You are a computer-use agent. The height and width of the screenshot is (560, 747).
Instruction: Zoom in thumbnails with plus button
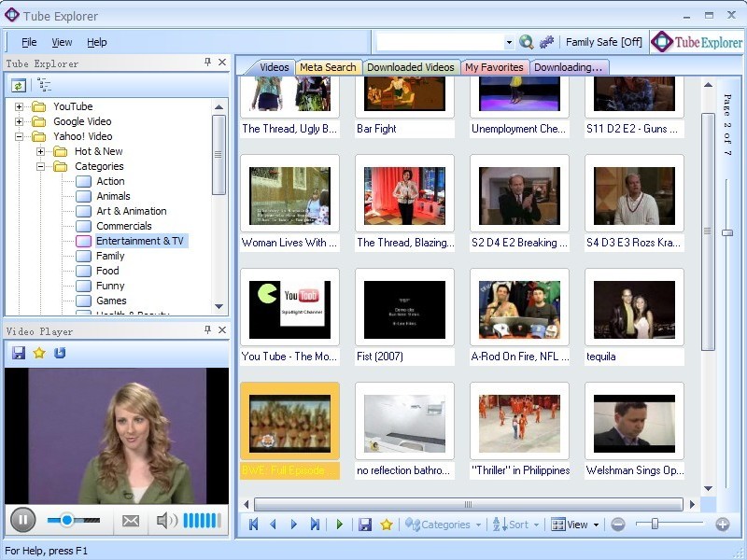[x=722, y=525]
